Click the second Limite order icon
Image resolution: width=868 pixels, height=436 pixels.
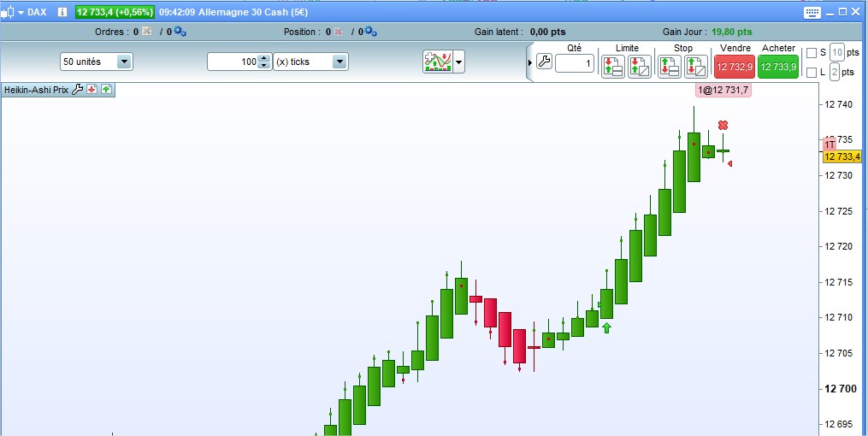click(640, 67)
